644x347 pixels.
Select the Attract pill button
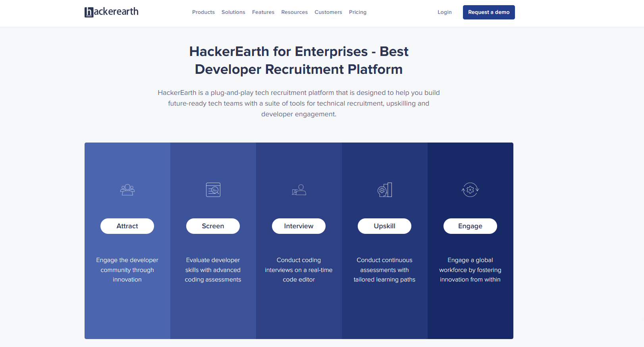tap(127, 226)
